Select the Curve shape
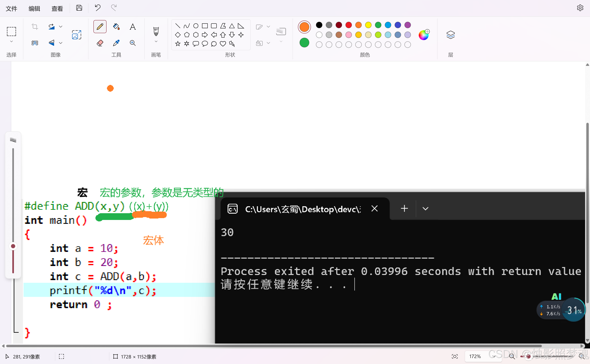Screen dimensions: 590x364 (x=187, y=26)
